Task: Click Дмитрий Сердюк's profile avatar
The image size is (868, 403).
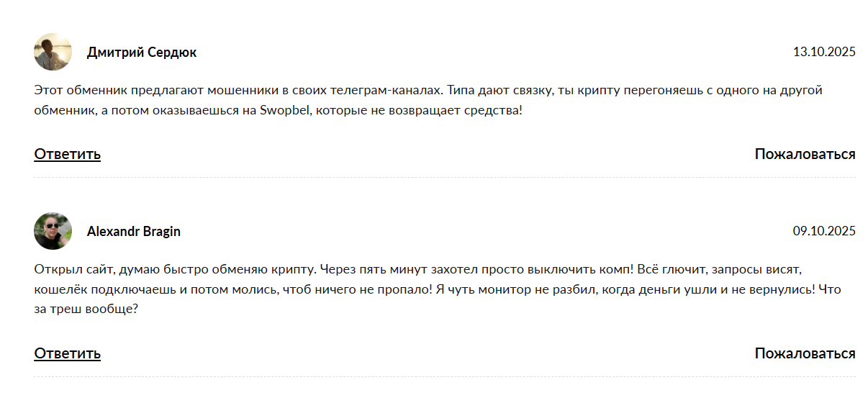Action: click(x=53, y=52)
